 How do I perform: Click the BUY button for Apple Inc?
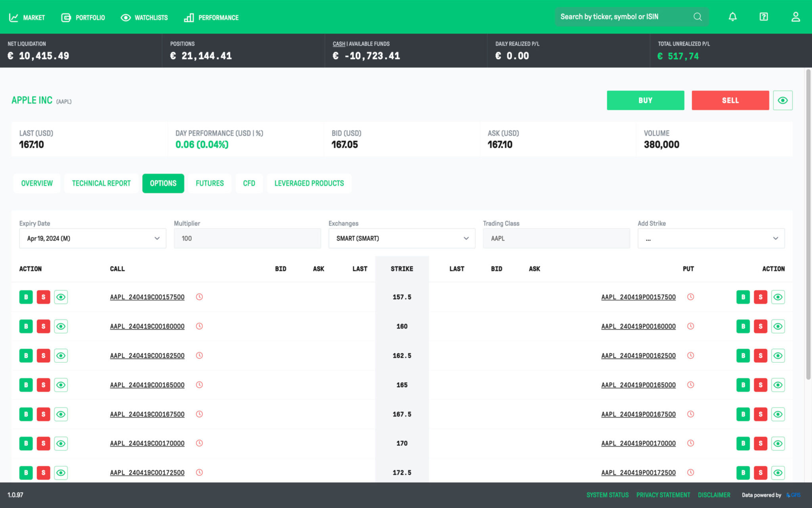(645, 100)
